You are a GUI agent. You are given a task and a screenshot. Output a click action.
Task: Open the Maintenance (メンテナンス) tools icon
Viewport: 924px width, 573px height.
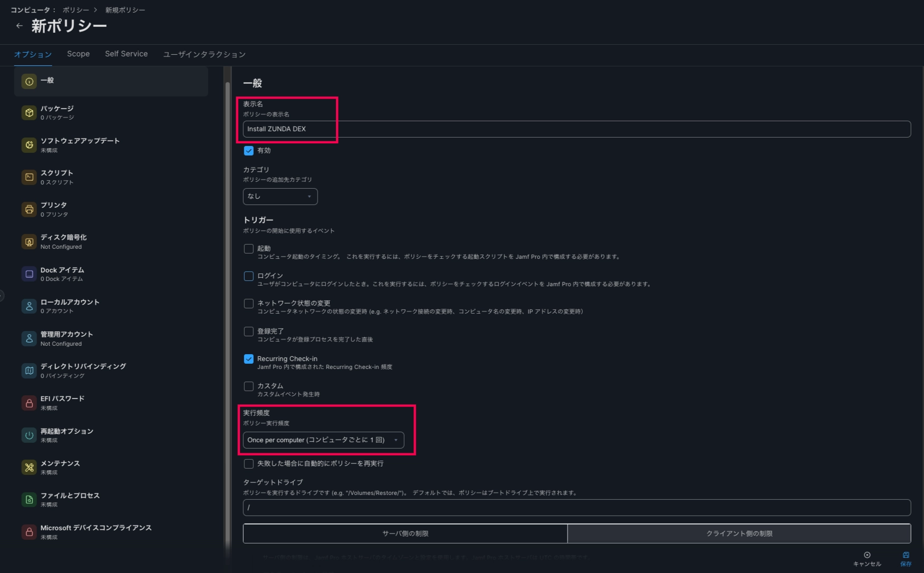29,468
